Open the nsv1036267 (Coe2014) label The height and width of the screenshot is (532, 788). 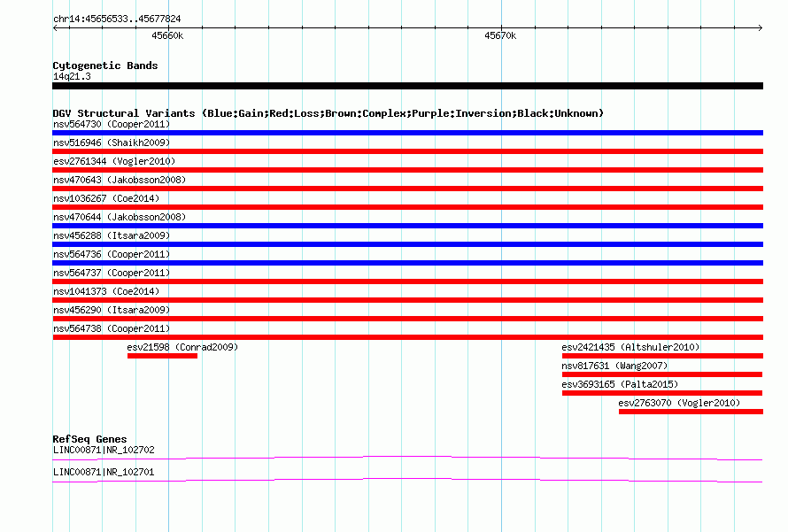click(x=106, y=198)
